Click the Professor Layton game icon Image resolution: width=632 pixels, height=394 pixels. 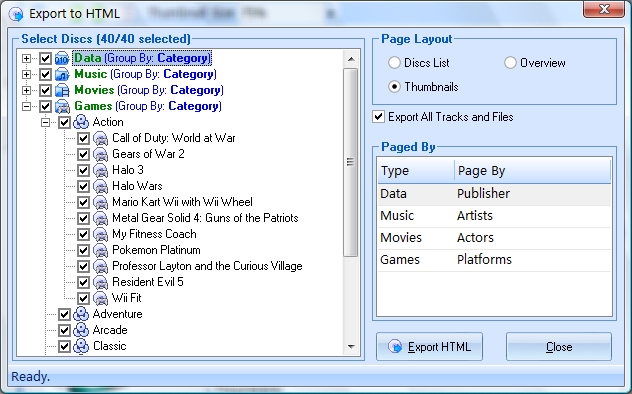[x=100, y=266]
